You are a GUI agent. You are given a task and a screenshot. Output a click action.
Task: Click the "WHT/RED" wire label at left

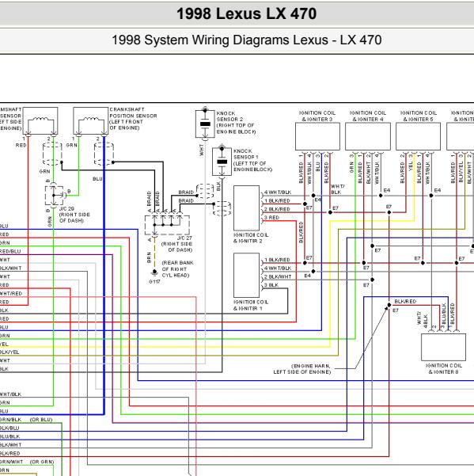tap(11, 294)
